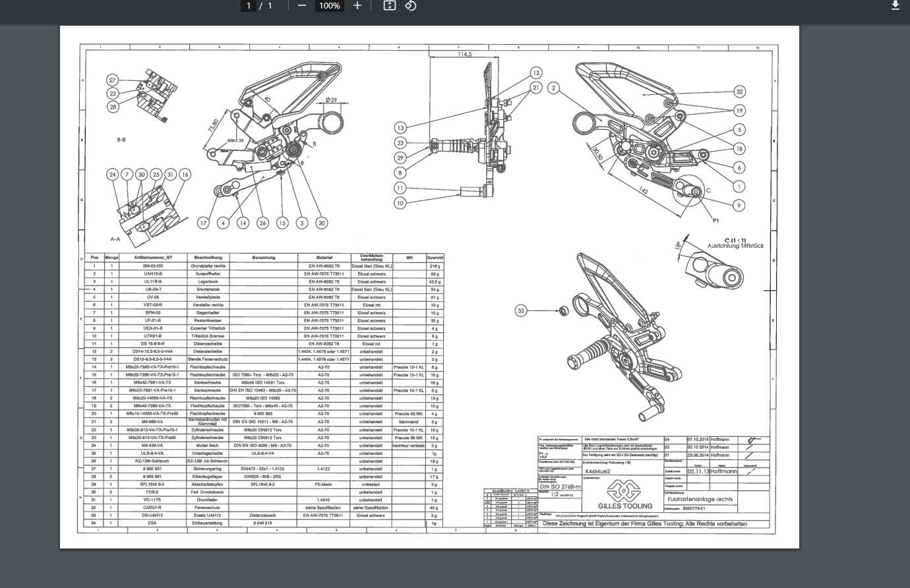The width and height of the screenshot is (910, 588).
Task: Click balloon number 32 on the drawing
Action: point(739,92)
